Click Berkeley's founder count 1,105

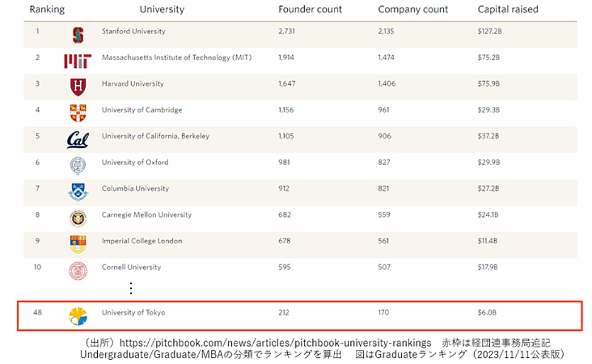(x=286, y=136)
